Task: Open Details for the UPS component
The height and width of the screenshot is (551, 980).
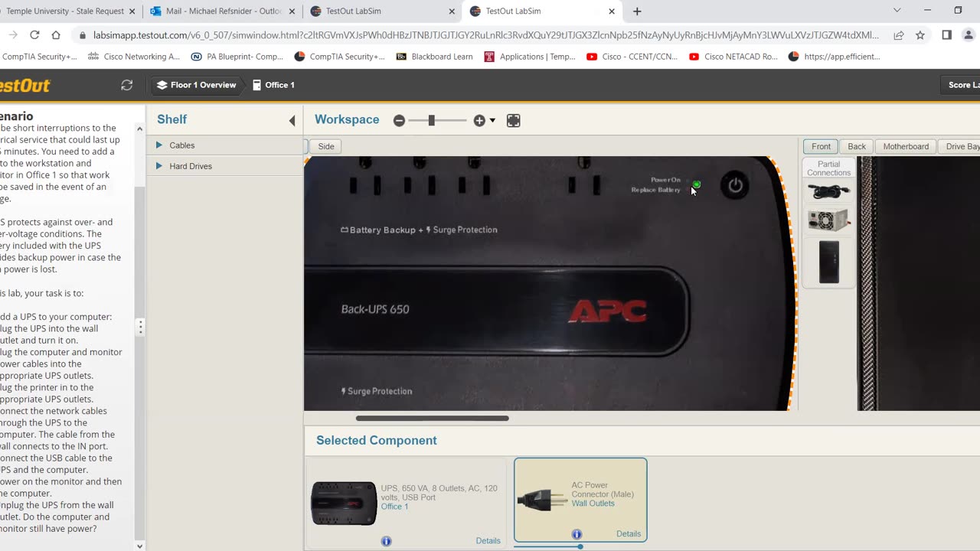Action: point(488,541)
